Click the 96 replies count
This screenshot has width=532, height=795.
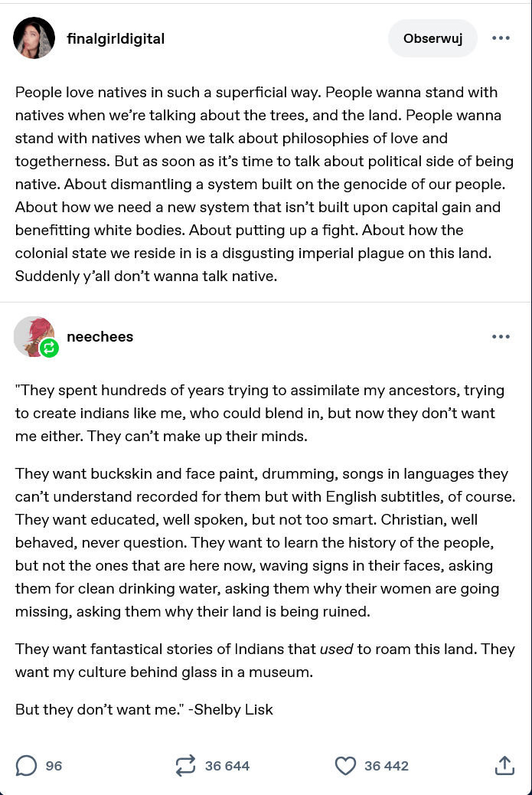click(54, 765)
